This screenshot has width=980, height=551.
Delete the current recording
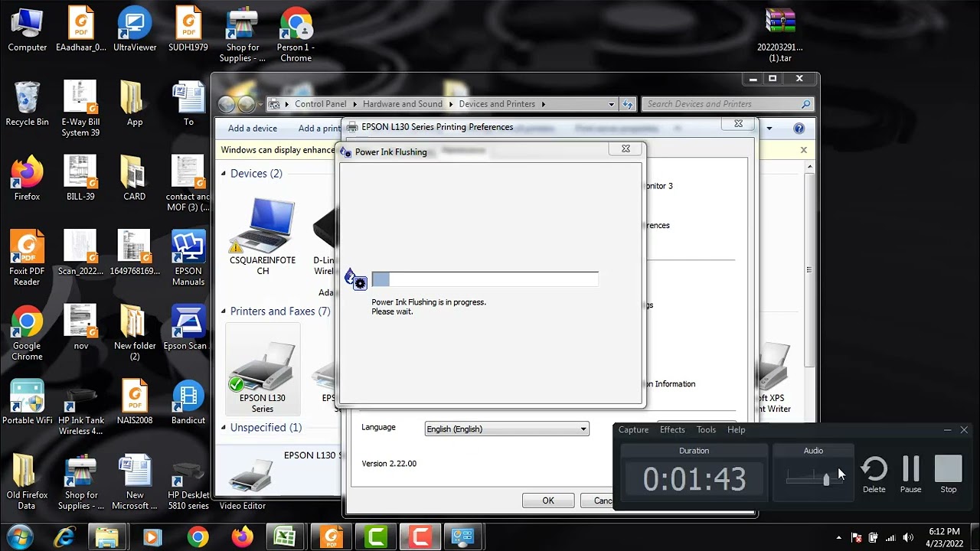coord(874,474)
